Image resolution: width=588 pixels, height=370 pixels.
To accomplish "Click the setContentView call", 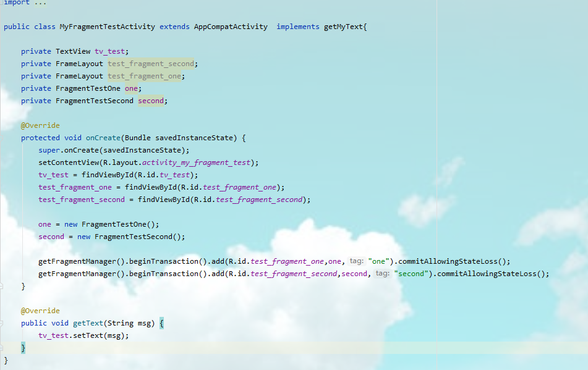I will pos(69,162).
